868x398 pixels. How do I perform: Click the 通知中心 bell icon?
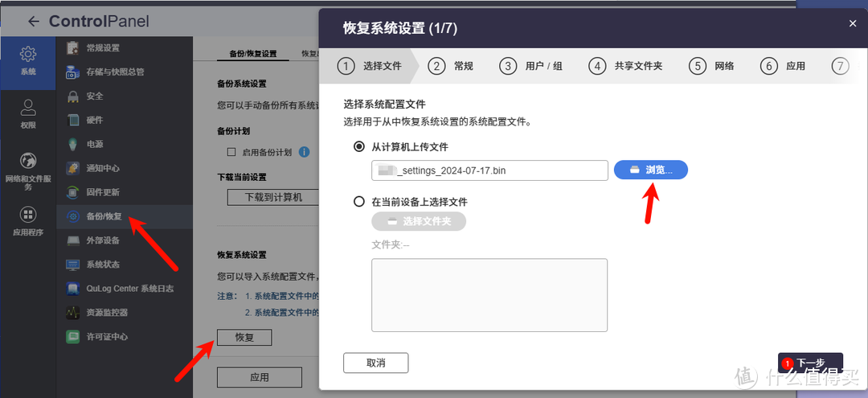pos(73,168)
